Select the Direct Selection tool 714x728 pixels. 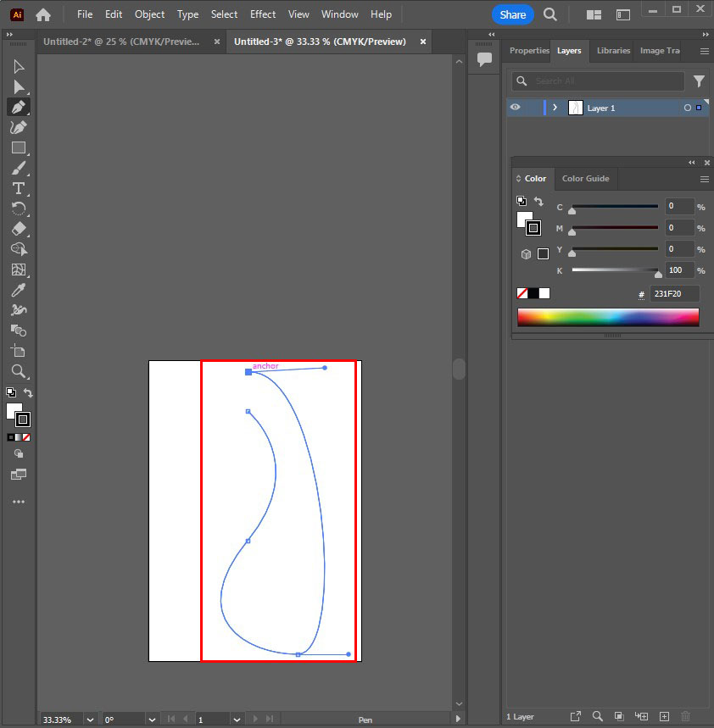point(19,86)
